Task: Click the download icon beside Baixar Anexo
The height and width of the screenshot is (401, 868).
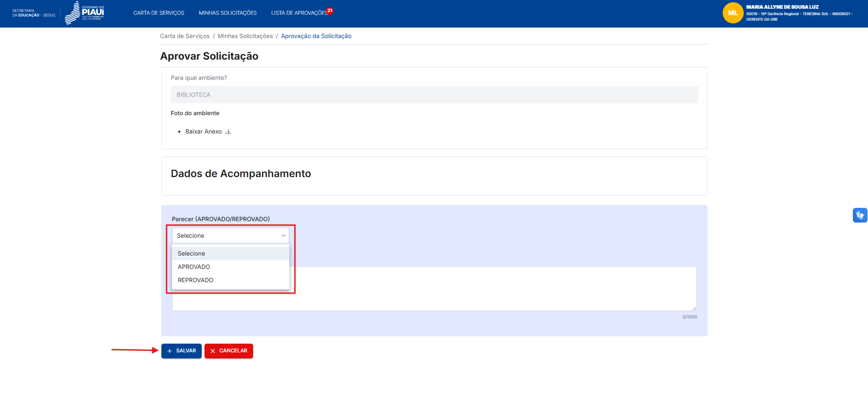Action: pos(228,132)
